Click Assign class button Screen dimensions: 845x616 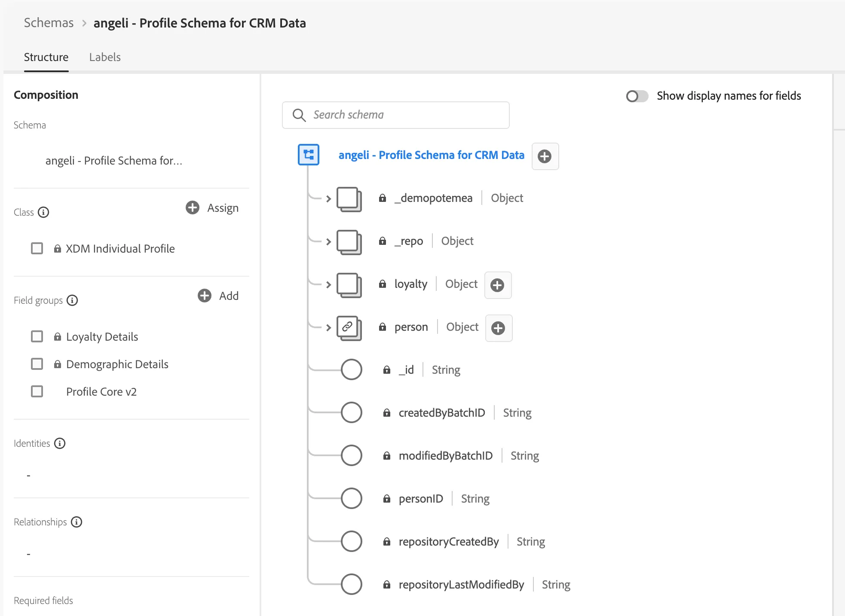212,208
